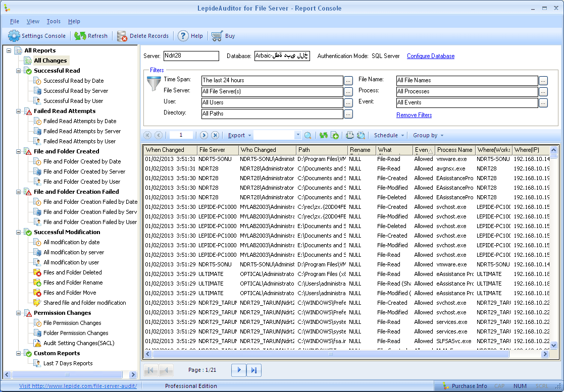Collapse the All Reports tree node
Screen dimensions: 564x392
pyautogui.click(x=9, y=50)
